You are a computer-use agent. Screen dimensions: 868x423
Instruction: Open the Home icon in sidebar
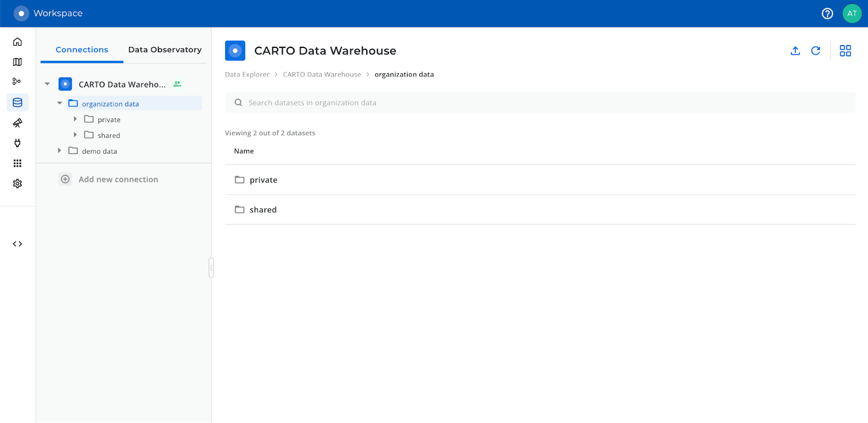coord(17,42)
